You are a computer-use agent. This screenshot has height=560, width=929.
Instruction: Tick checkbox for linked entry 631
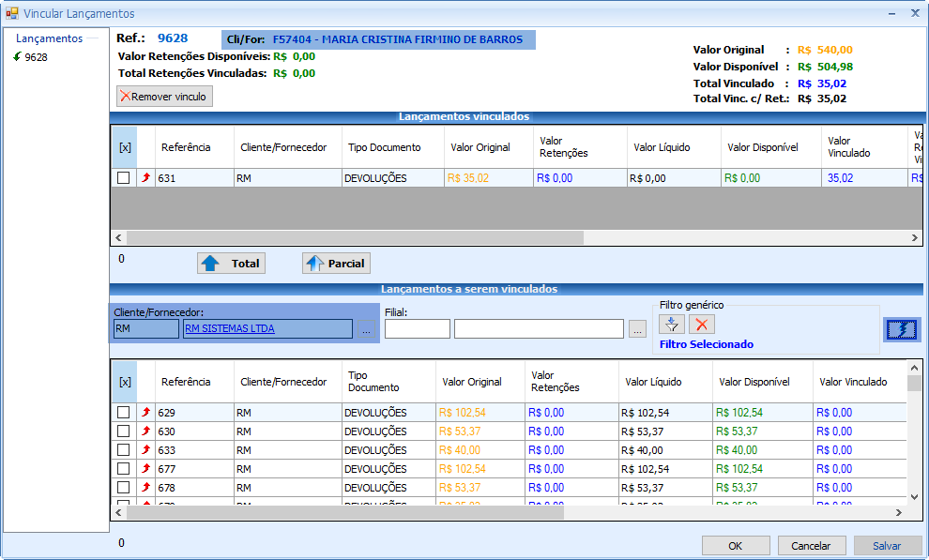pyautogui.click(x=123, y=177)
